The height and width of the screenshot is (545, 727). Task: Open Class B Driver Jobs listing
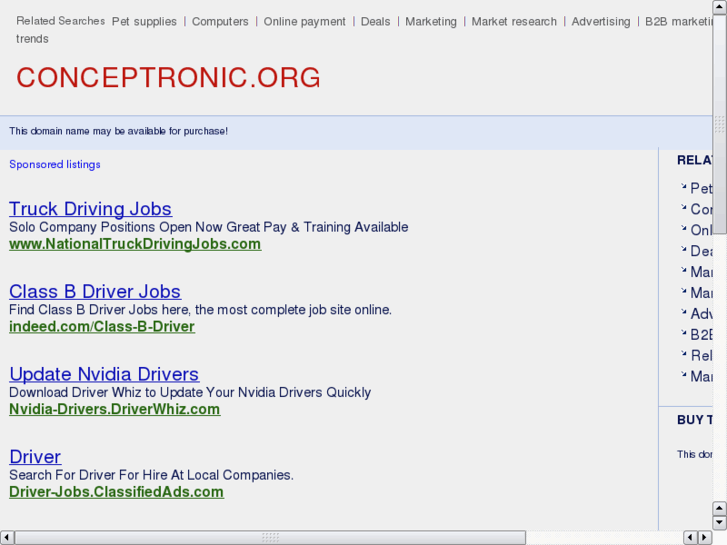[x=95, y=292]
